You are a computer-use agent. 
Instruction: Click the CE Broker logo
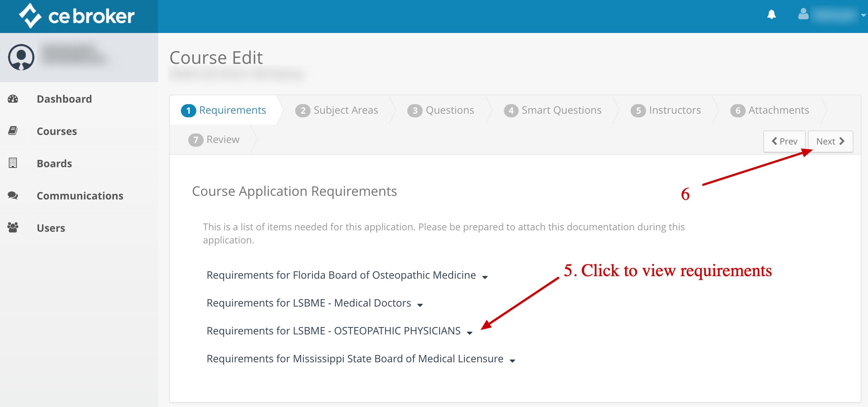[x=77, y=16]
